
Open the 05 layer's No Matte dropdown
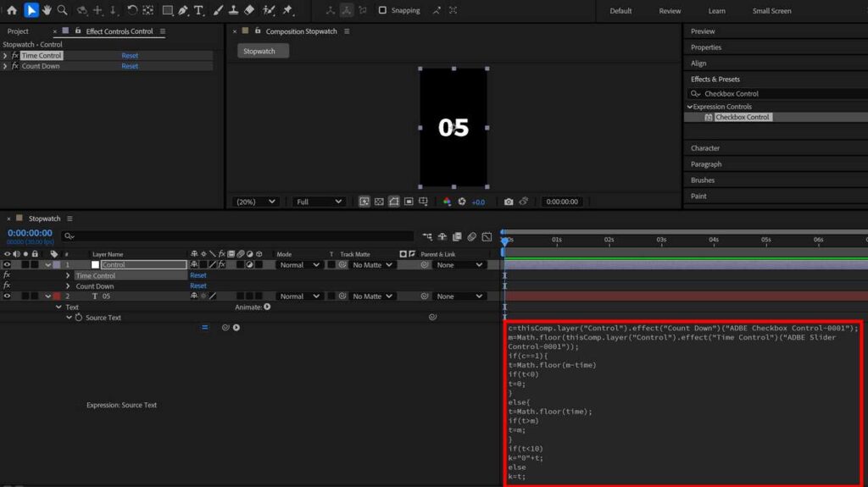[372, 296]
